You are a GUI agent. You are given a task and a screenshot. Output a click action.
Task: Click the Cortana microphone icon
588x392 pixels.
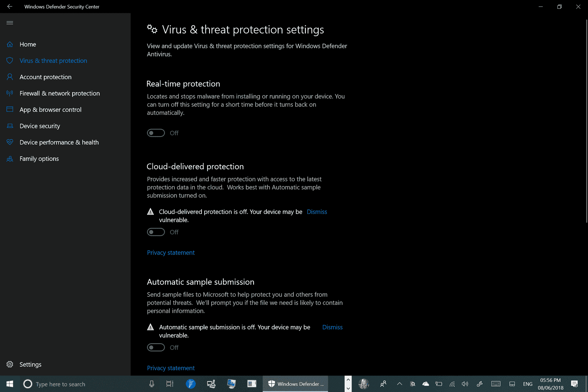tap(152, 384)
